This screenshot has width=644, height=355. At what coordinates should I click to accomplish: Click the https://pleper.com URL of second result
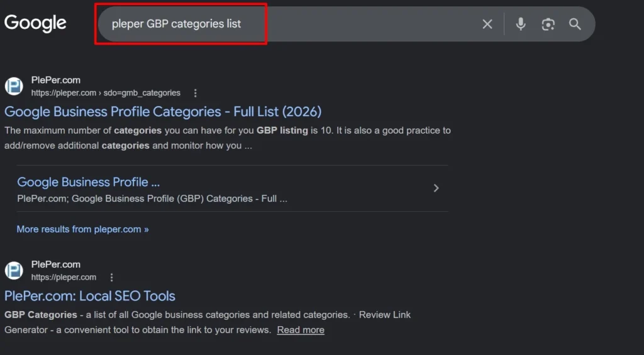(x=64, y=278)
